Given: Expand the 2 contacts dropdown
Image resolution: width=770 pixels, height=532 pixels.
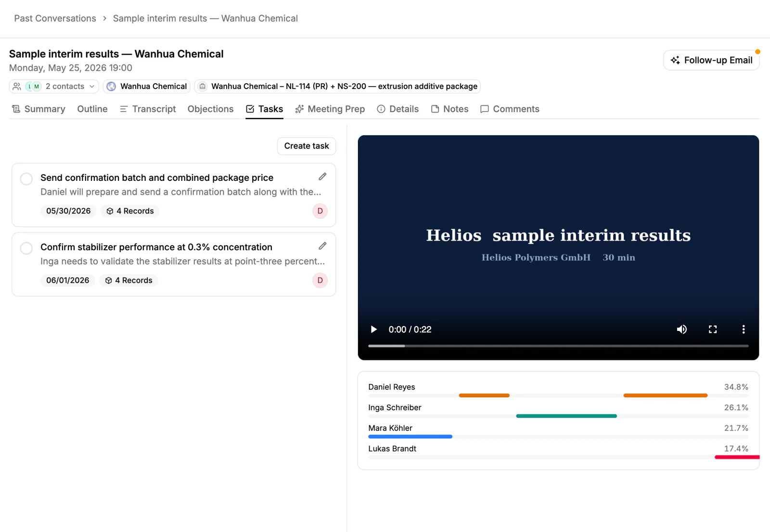Looking at the screenshot, I should point(54,87).
